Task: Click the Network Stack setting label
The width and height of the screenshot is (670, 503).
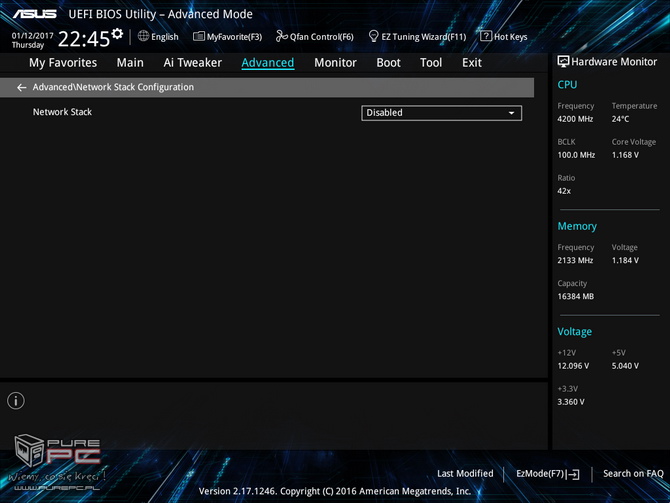Action: pyautogui.click(x=62, y=112)
